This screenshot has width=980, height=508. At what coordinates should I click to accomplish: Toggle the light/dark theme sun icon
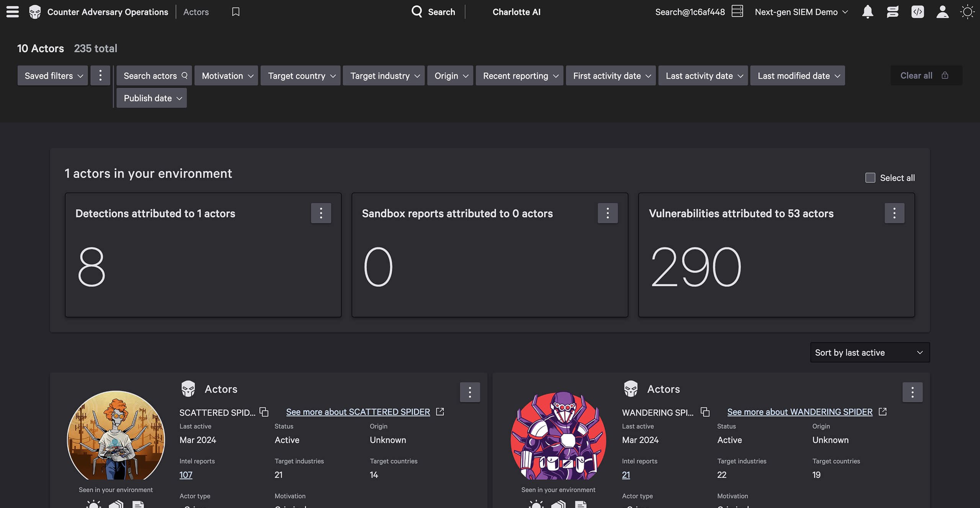click(x=967, y=12)
